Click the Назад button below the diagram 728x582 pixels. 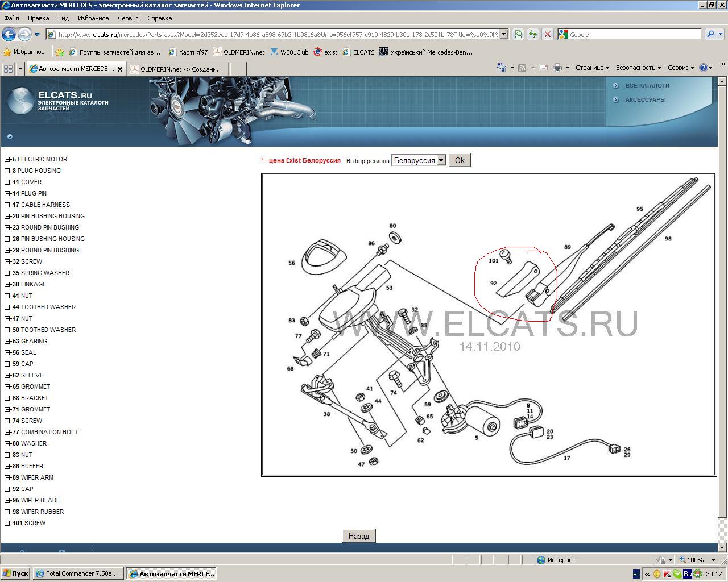[359, 536]
